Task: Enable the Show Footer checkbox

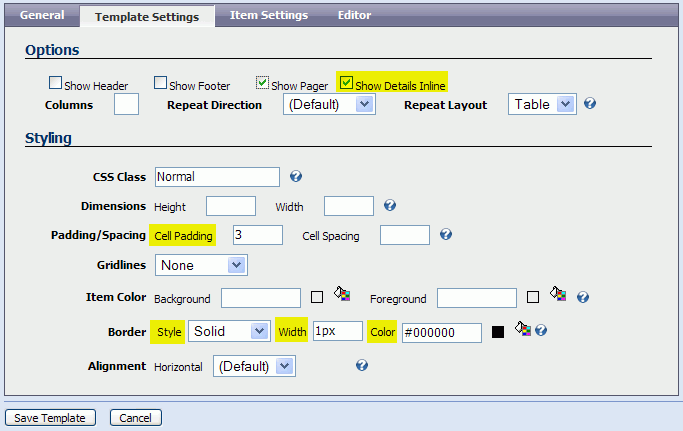Action: point(160,82)
